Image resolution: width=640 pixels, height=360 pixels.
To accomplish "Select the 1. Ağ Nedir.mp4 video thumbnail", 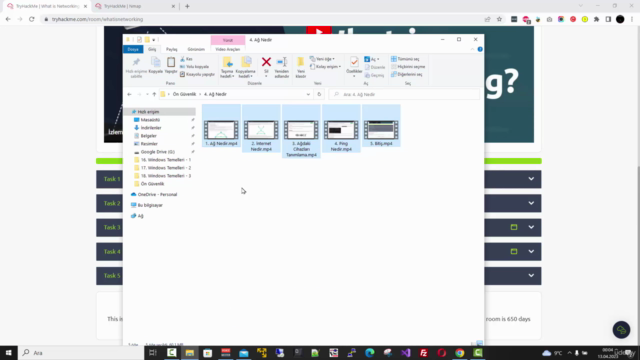I will (x=221, y=130).
